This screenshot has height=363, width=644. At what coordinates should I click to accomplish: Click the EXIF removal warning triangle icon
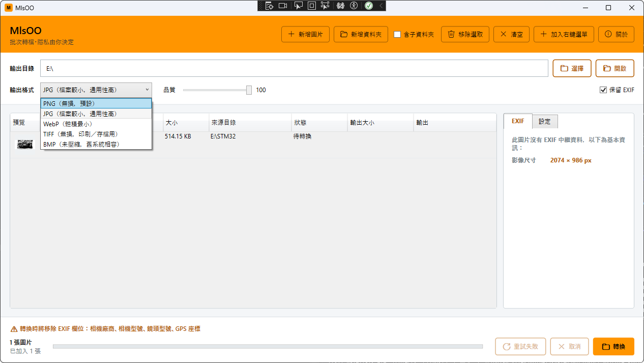click(14, 329)
